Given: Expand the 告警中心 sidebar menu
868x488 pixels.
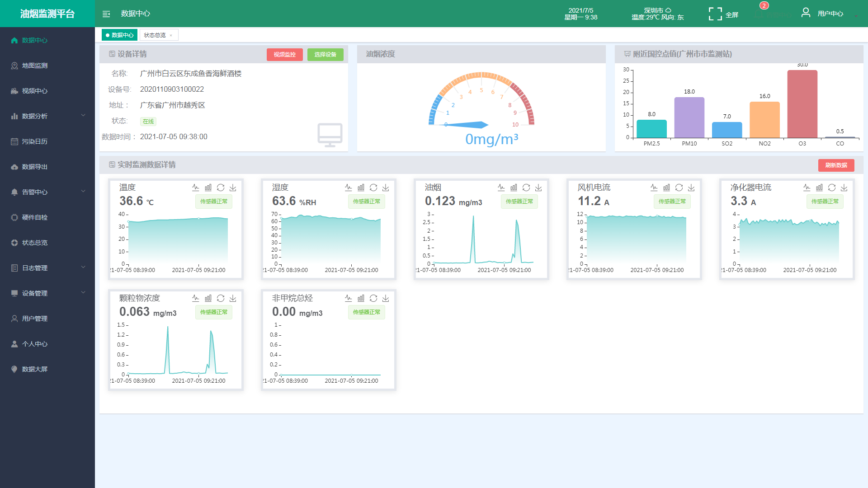Looking at the screenshot, I should coord(83,192).
